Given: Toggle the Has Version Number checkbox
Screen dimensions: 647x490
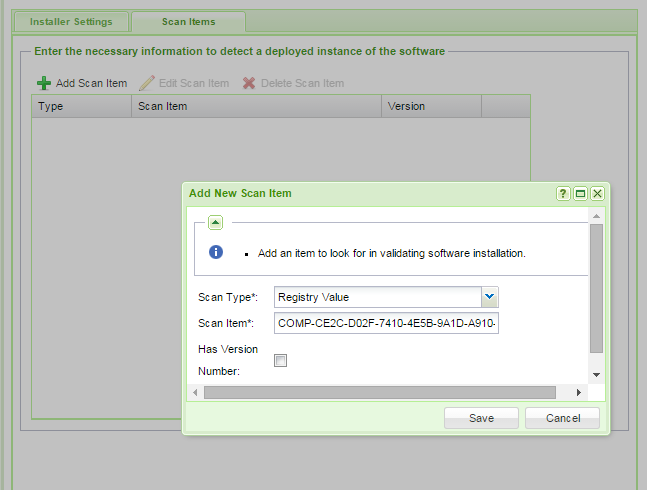Looking at the screenshot, I should (280, 361).
